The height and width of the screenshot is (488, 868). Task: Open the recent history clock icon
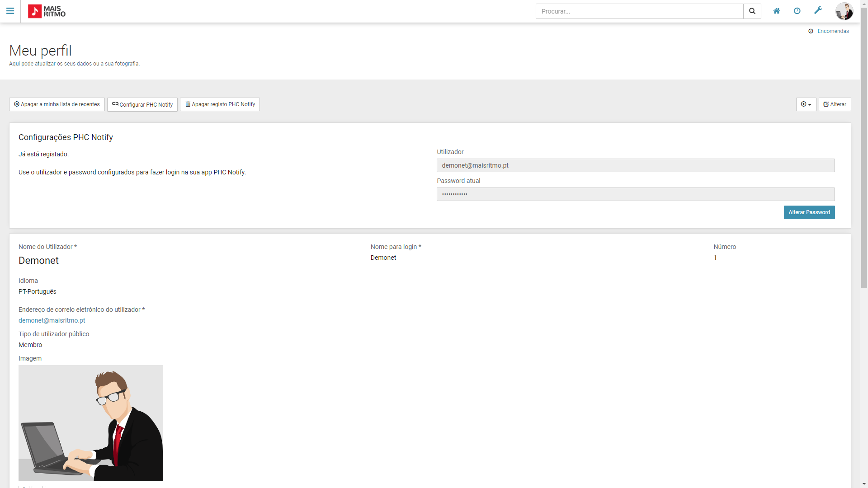(797, 11)
